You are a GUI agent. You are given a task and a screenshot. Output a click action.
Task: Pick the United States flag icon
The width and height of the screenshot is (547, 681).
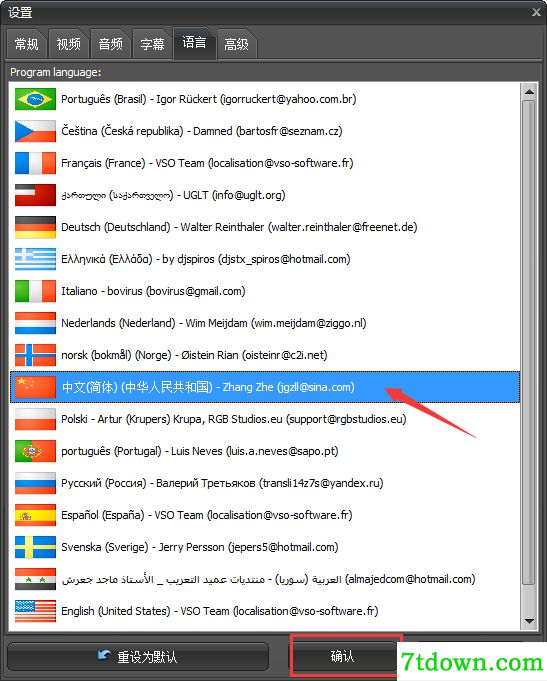click(x=35, y=611)
